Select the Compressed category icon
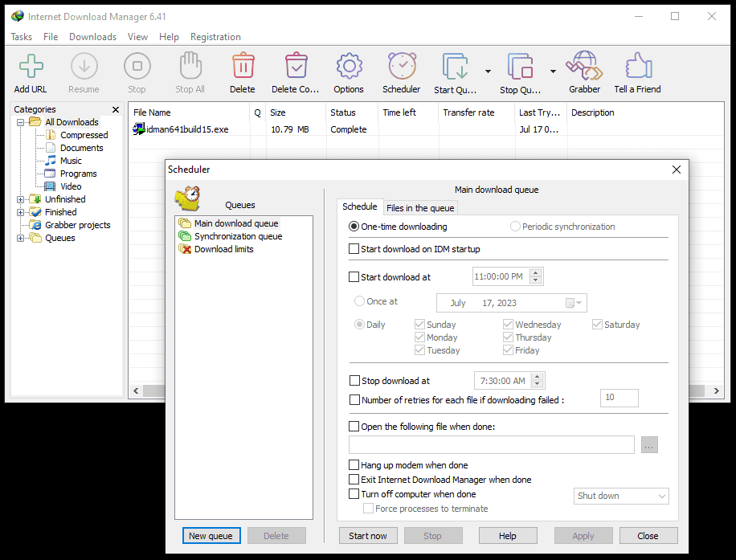 (51, 135)
